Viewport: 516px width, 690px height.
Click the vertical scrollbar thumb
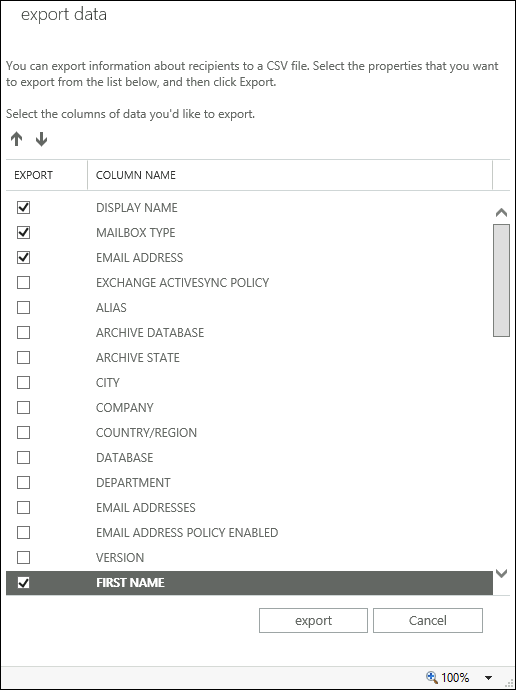501,280
